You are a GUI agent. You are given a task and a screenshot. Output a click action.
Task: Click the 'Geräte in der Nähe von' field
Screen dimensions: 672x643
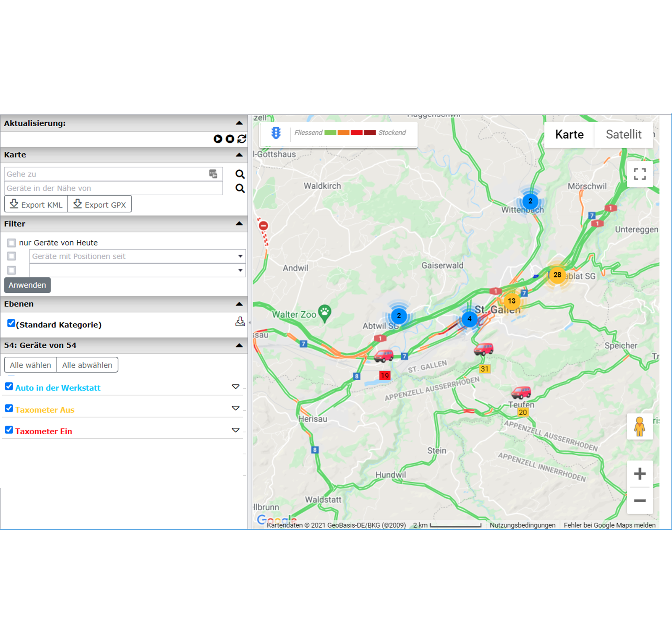click(113, 188)
